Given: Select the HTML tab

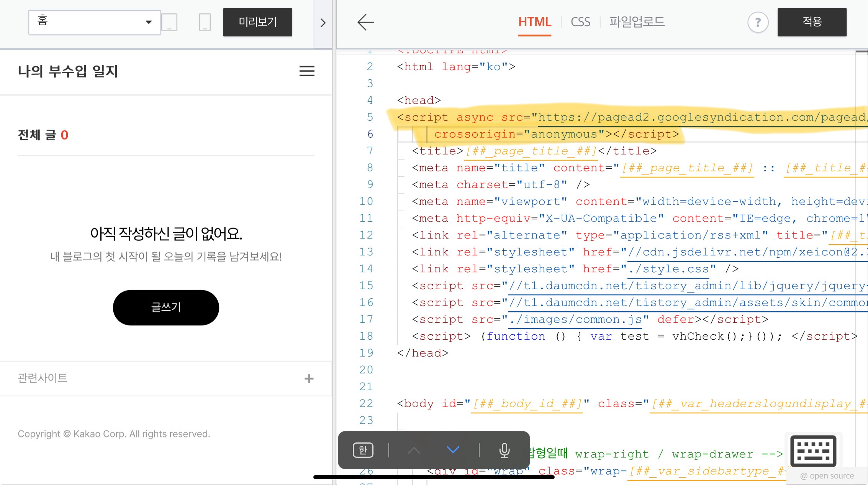Looking at the screenshot, I should tap(535, 22).
